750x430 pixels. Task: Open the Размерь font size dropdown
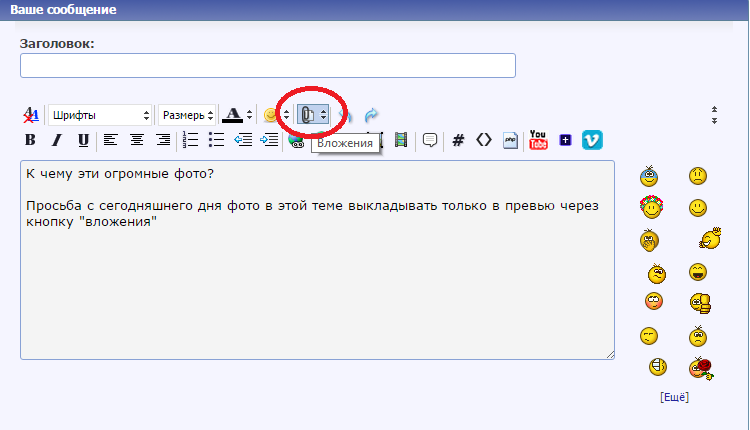(x=188, y=115)
